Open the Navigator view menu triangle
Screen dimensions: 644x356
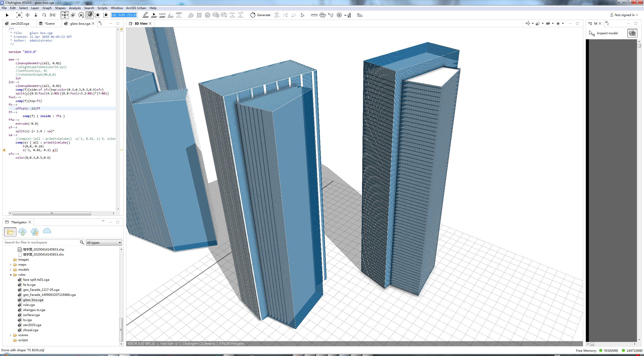click(x=103, y=221)
